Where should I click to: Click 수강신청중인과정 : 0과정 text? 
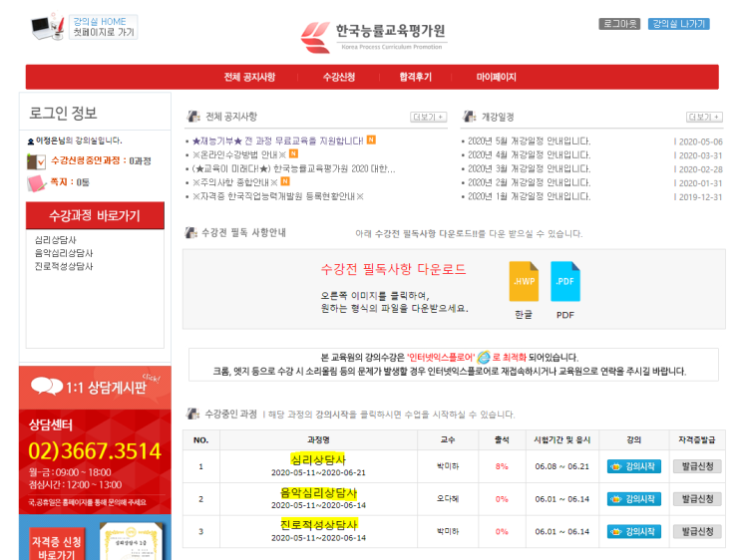tap(101, 161)
